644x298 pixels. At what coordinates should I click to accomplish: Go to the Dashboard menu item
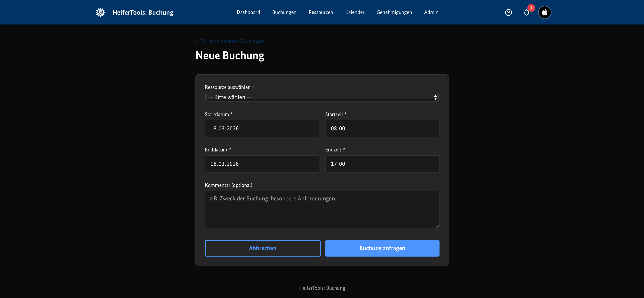[x=248, y=12]
